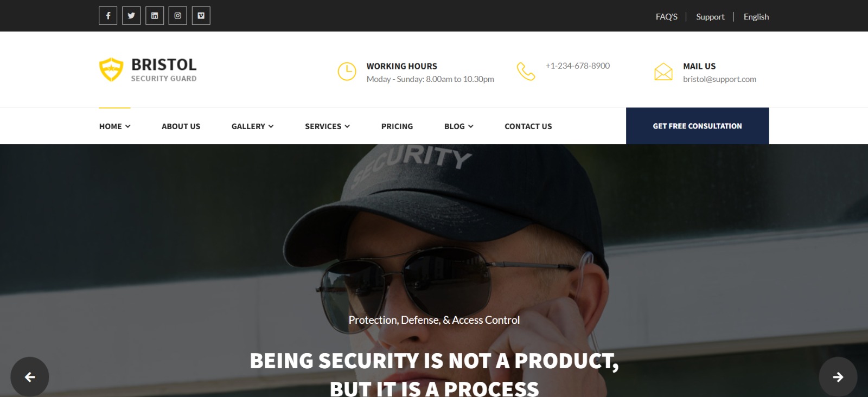Open the Instagram social icon

177,16
